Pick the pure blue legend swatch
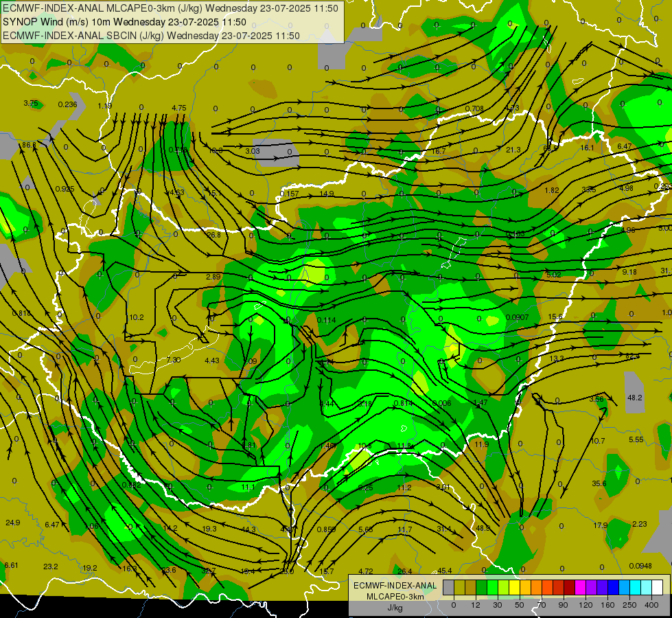The height and width of the screenshot is (618, 672). pyautogui.click(x=613, y=588)
